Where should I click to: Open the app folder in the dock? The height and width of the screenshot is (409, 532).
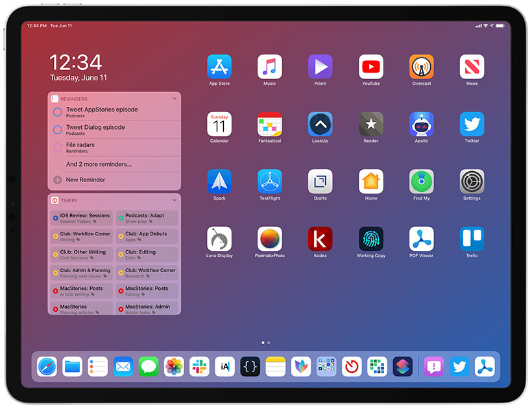pyautogui.click(x=326, y=367)
